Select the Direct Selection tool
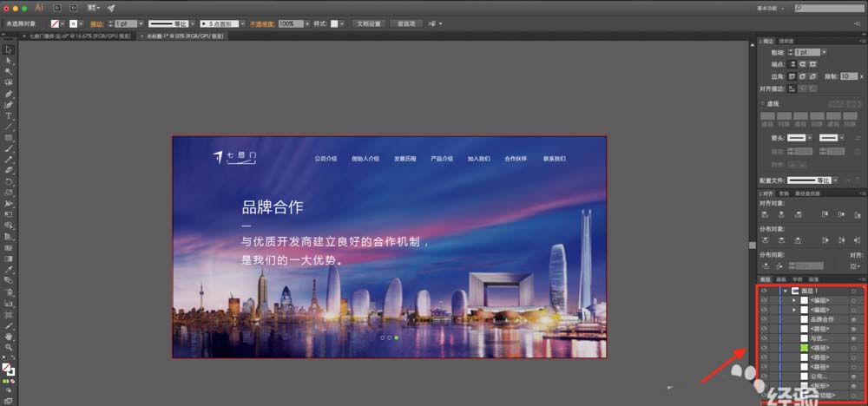868x406 pixels. tap(9, 61)
